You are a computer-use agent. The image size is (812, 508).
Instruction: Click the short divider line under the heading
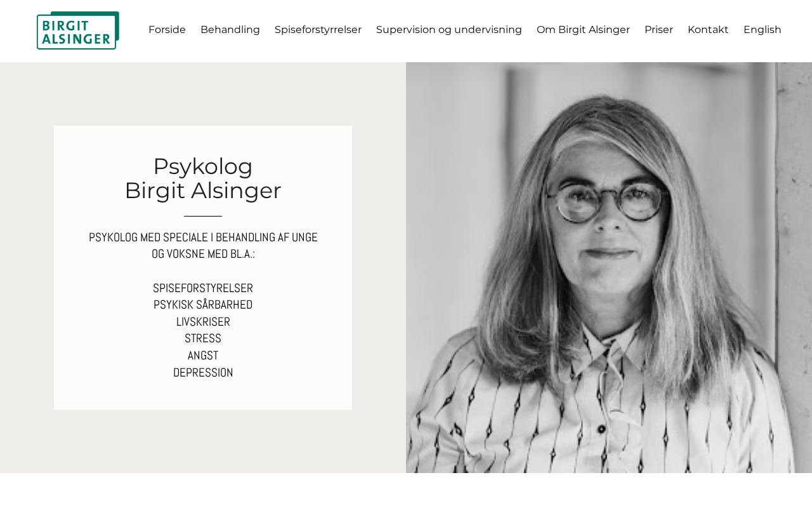click(x=203, y=216)
